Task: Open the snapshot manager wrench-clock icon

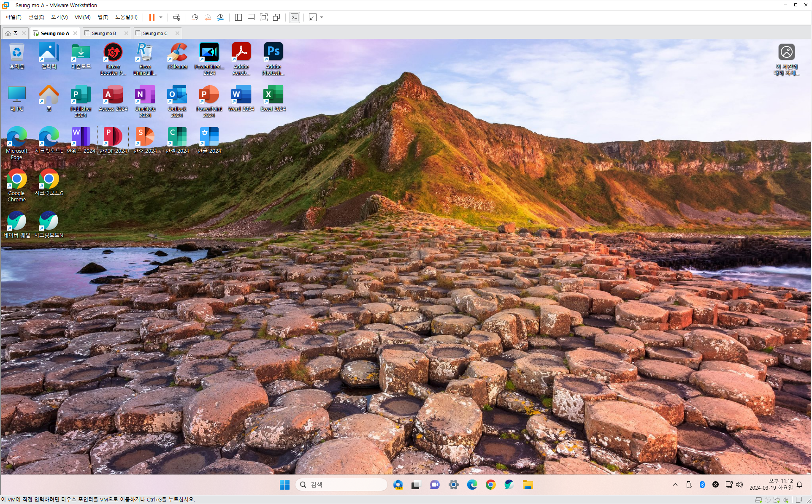Action: (x=220, y=17)
